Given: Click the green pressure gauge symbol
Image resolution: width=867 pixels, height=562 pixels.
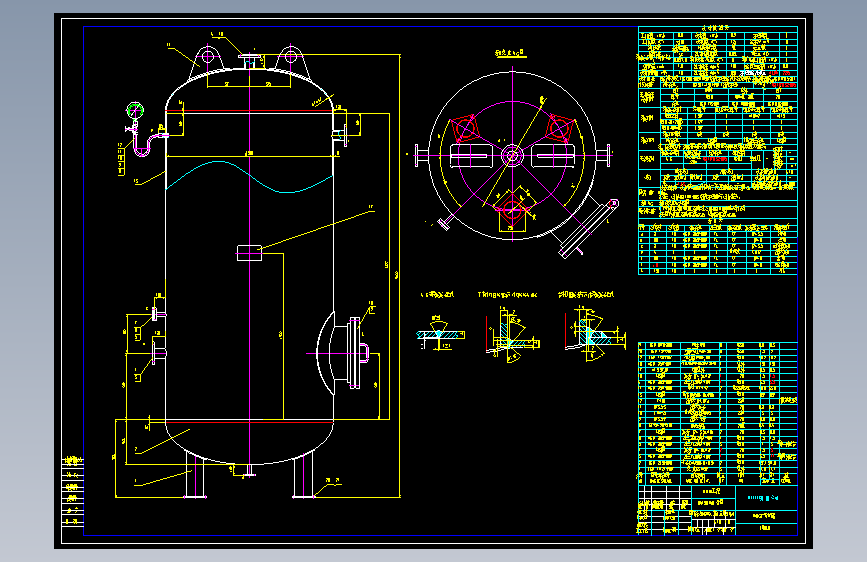Looking at the screenshot, I should pos(134,110).
